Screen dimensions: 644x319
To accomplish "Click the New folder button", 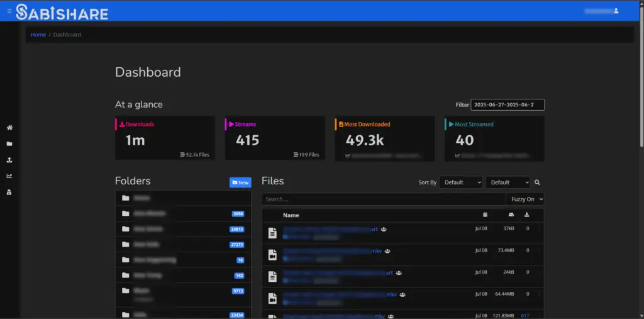I will [240, 182].
